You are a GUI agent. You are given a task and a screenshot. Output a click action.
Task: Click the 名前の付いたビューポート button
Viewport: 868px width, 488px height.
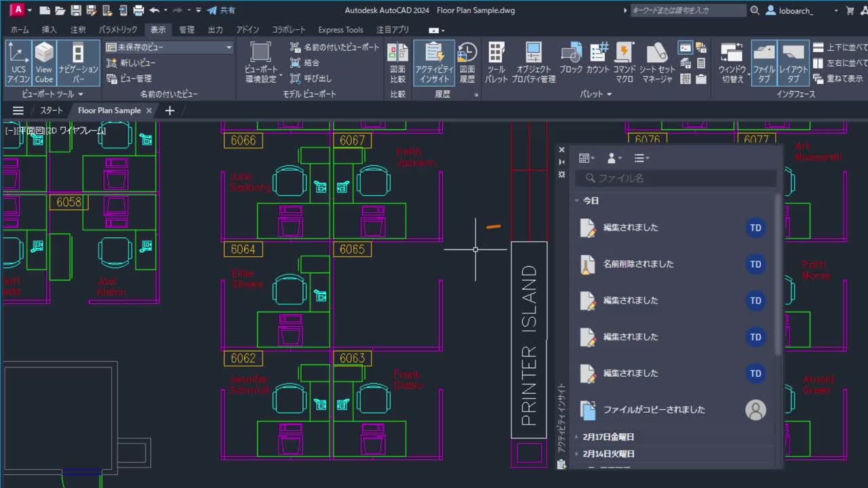(x=335, y=47)
